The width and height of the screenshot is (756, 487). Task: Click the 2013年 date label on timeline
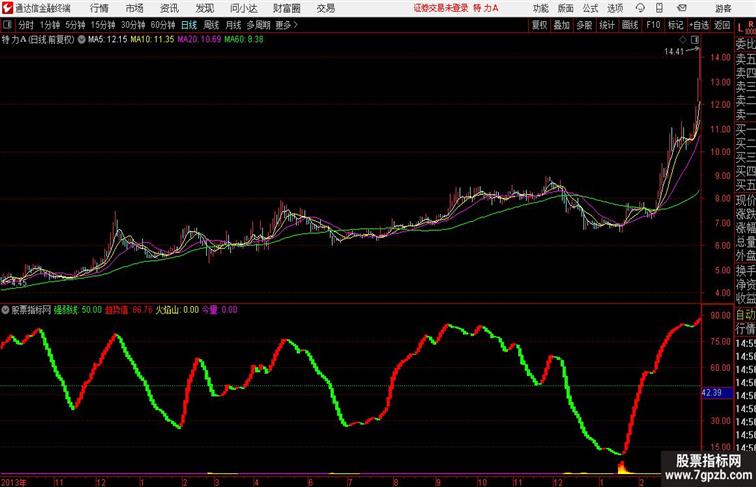[x=14, y=482]
